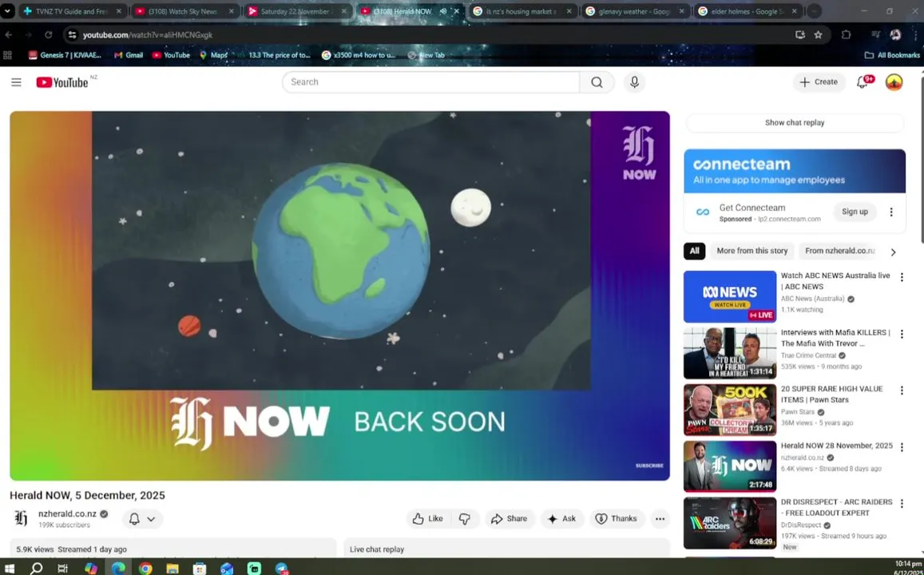Click the Ask button
The width and height of the screenshot is (924, 575).
561,519
